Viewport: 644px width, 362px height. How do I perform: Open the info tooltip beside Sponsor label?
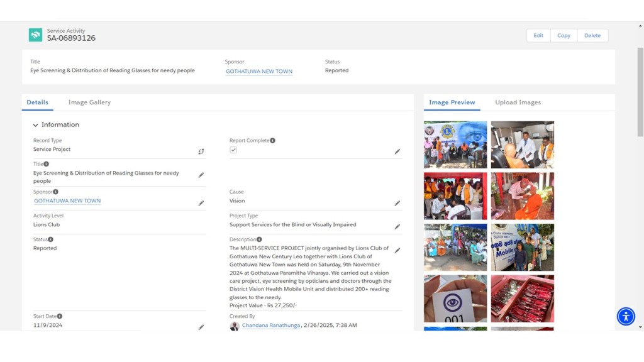pos(55,192)
